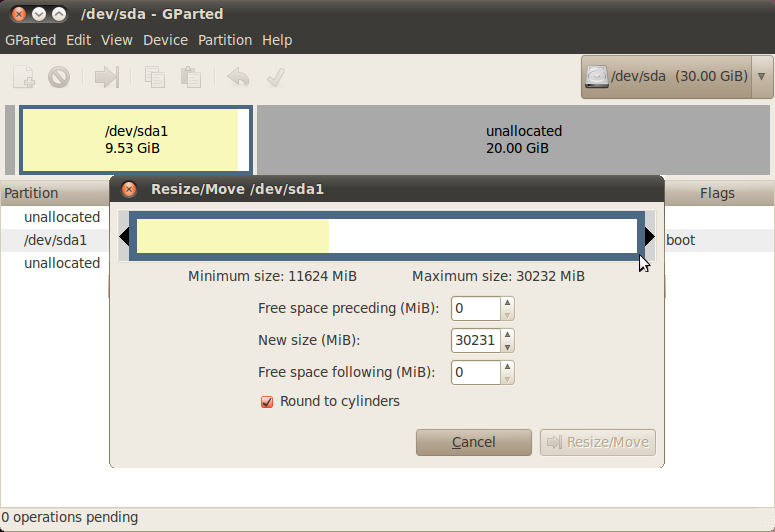Increase Free space preceding value
This screenshot has height=532, width=775.
pos(507,303)
